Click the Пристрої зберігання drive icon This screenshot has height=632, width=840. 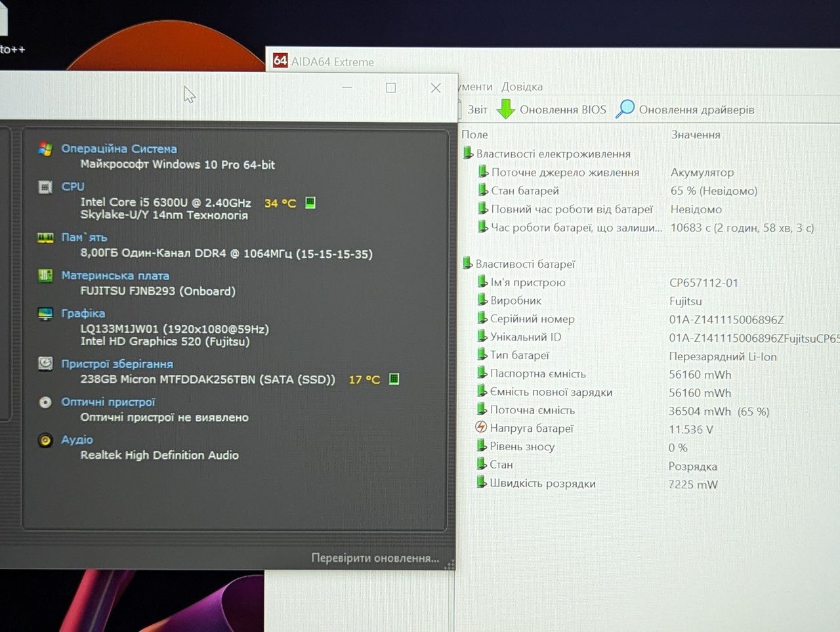click(45, 363)
